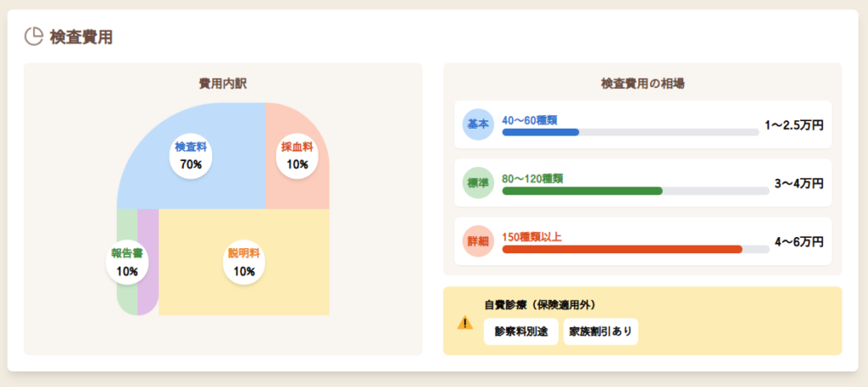The image size is (868, 387).
Task: Click the blue 基本 circle badge
Action: [477, 124]
